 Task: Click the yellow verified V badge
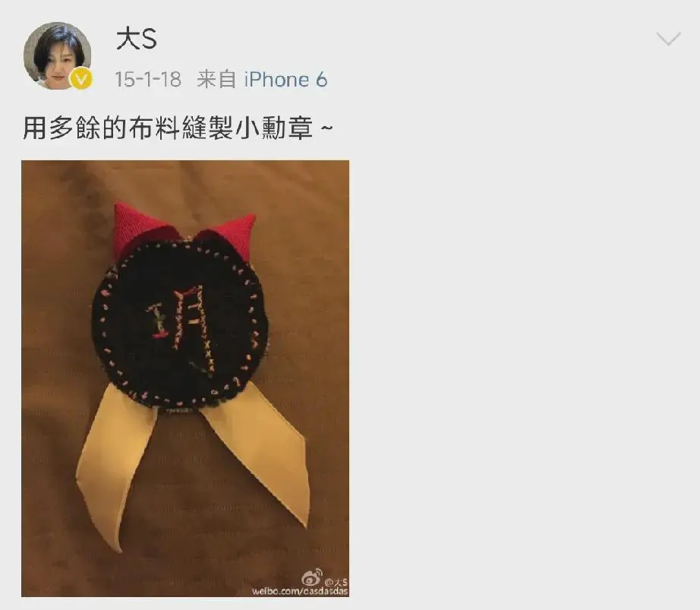point(81,78)
